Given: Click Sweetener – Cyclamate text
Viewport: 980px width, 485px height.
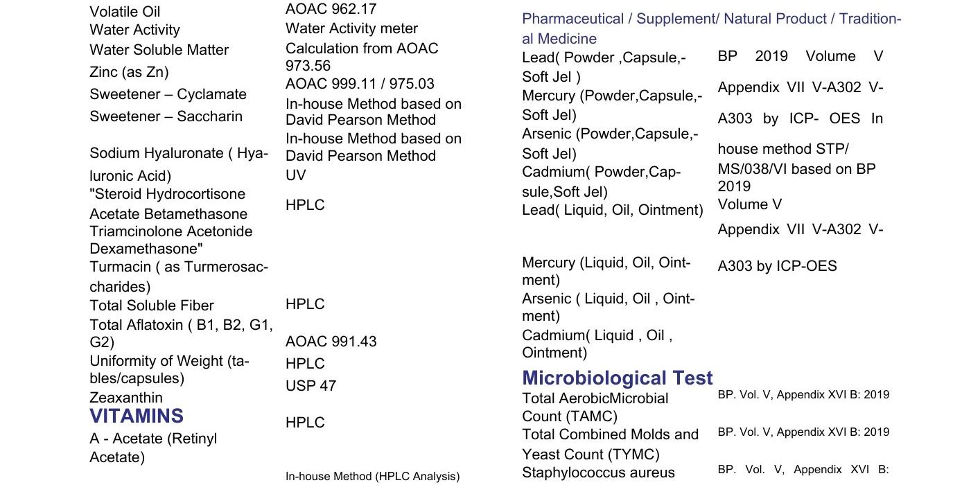Looking at the screenshot, I should coord(168,94).
